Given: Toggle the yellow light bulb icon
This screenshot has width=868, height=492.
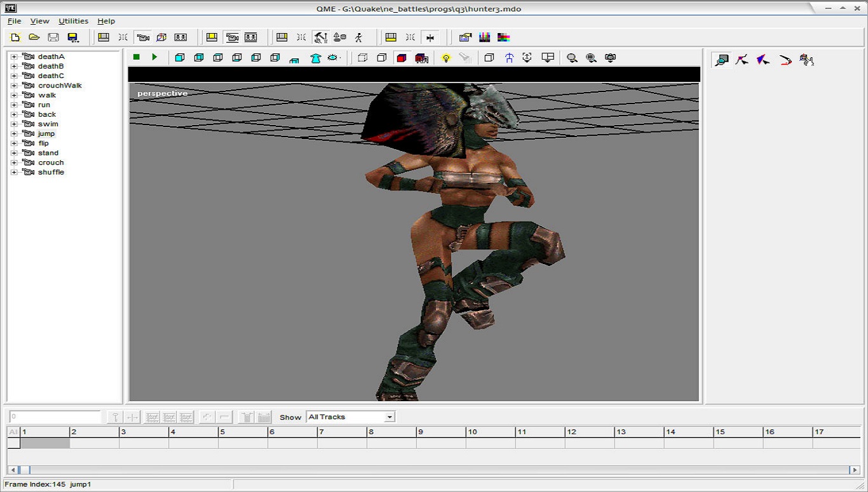Looking at the screenshot, I should [x=446, y=58].
